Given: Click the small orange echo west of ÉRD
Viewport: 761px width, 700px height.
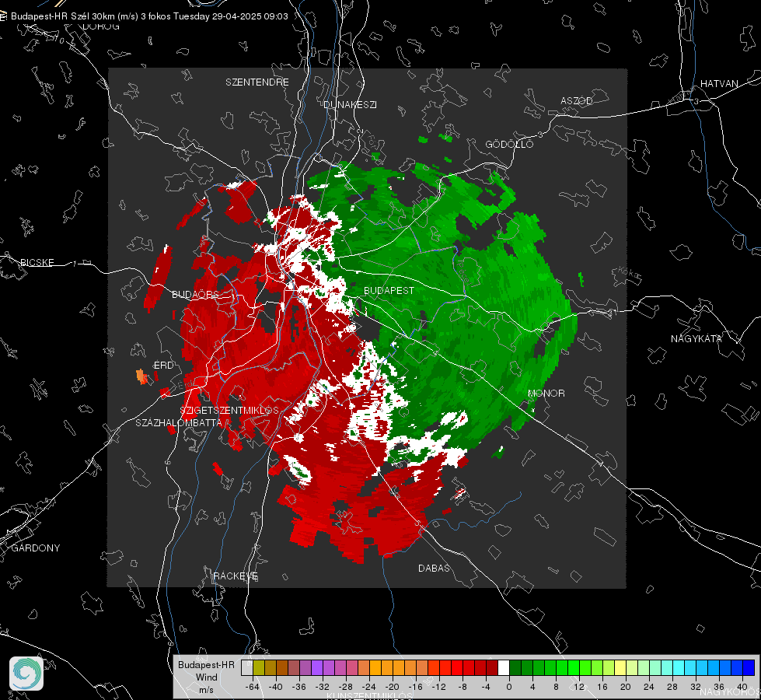Looking at the screenshot, I should [141, 376].
